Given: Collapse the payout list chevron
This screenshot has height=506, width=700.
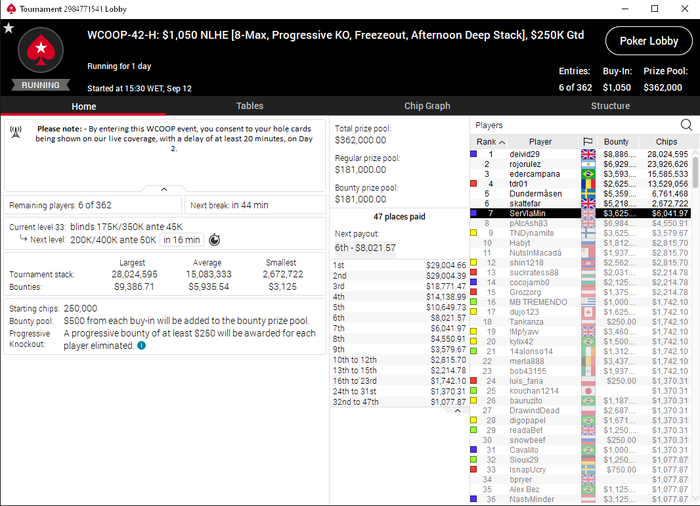Looking at the screenshot, I should click(x=457, y=410).
